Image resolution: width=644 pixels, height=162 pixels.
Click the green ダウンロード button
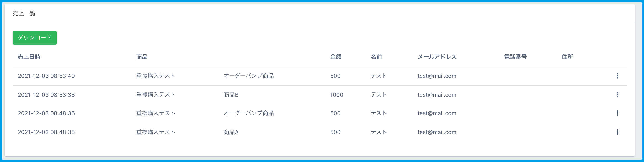(35, 38)
